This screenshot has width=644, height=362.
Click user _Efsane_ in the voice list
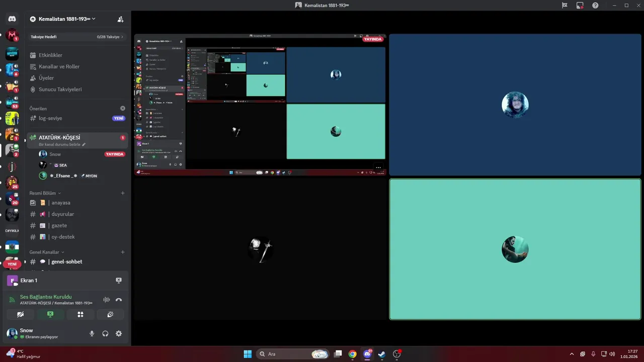click(82, 175)
